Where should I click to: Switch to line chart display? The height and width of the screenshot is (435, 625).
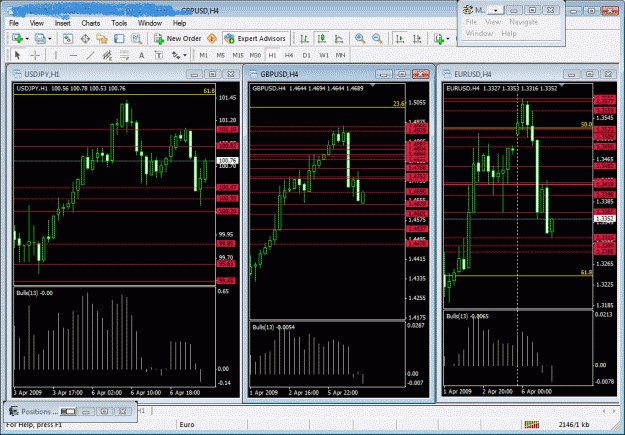(x=339, y=39)
